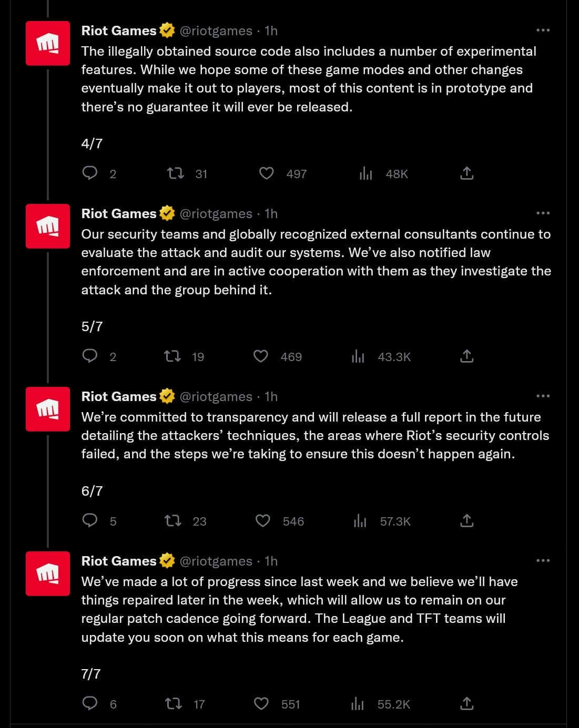Screen dimensions: 579x728
Task: Share the 4/7 tweet
Action: [x=466, y=173]
